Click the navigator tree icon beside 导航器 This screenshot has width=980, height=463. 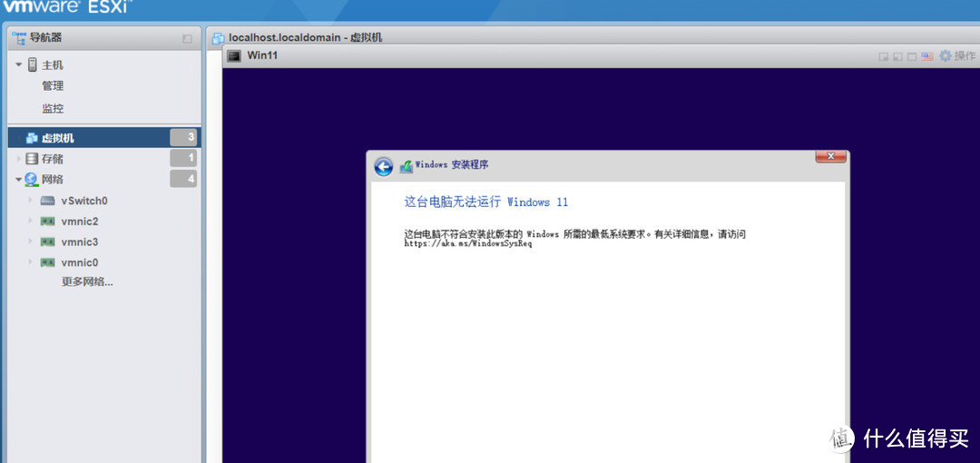point(19,37)
